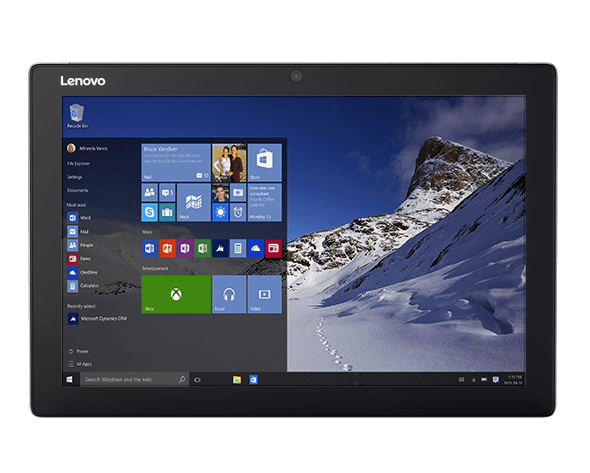Screen dimensions: 590x473
Task: Launch Mail from the Most used list
Action: pyautogui.click(x=78, y=231)
